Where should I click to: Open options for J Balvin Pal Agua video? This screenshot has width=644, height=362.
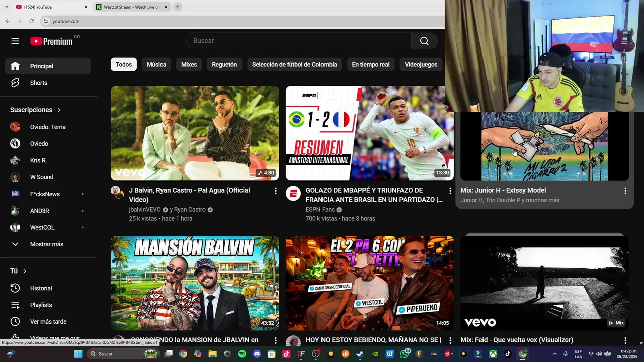pos(275,191)
